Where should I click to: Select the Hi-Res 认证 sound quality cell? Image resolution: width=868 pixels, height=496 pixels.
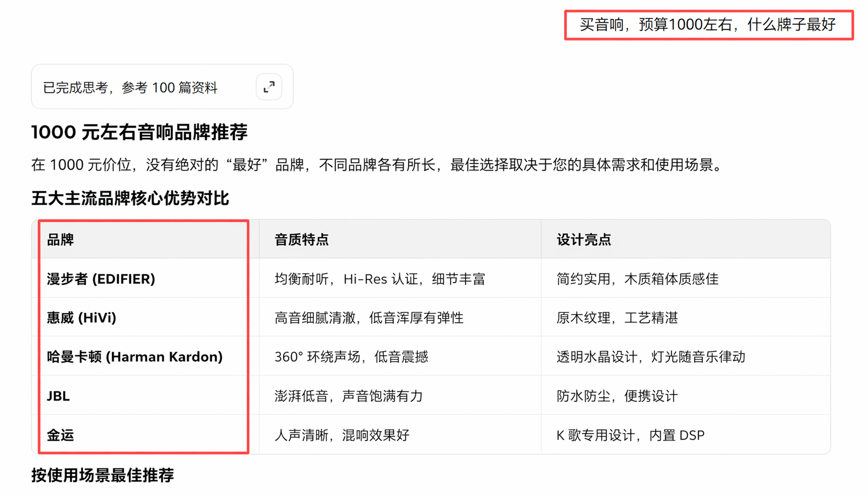(400, 279)
